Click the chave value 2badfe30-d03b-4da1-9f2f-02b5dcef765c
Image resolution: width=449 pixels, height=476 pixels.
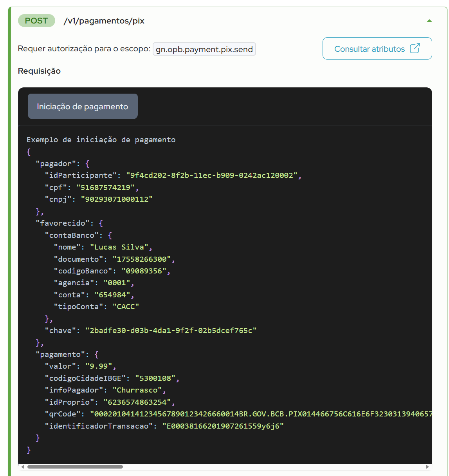coord(171,330)
